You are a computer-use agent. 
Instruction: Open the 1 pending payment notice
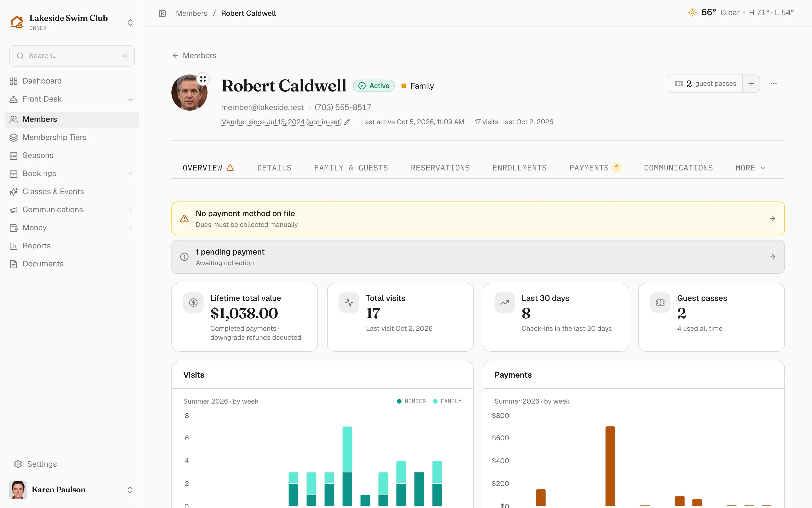coord(478,257)
